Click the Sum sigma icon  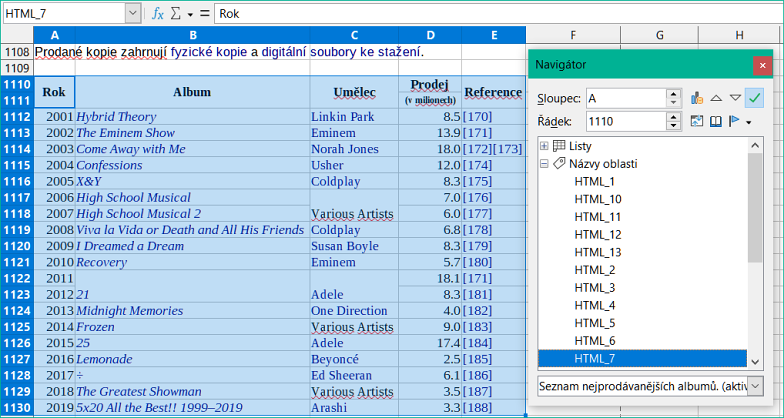click(x=176, y=14)
